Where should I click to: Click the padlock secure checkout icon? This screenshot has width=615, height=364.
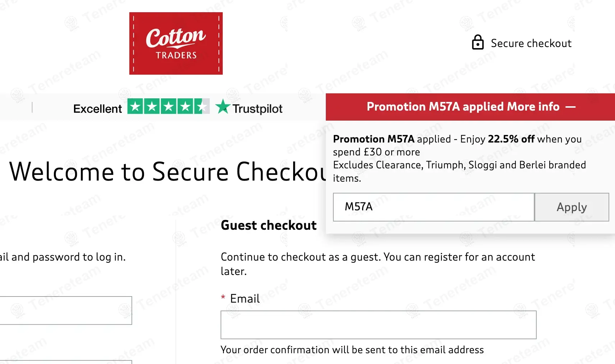point(477,42)
